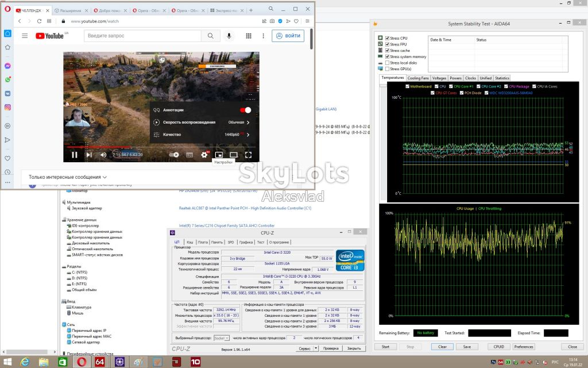This screenshot has width=588, height=368.
Task: Open the YouTube apps grid icon
Action: tap(249, 36)
